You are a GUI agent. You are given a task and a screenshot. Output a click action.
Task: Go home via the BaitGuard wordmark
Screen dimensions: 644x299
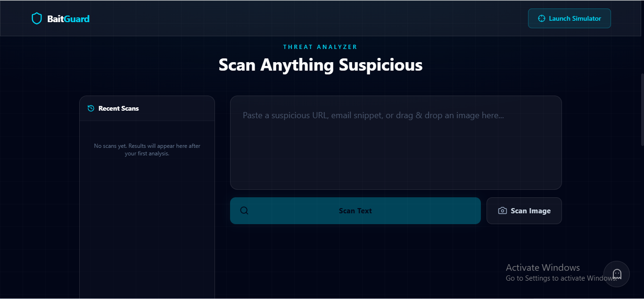click(68, 19)
